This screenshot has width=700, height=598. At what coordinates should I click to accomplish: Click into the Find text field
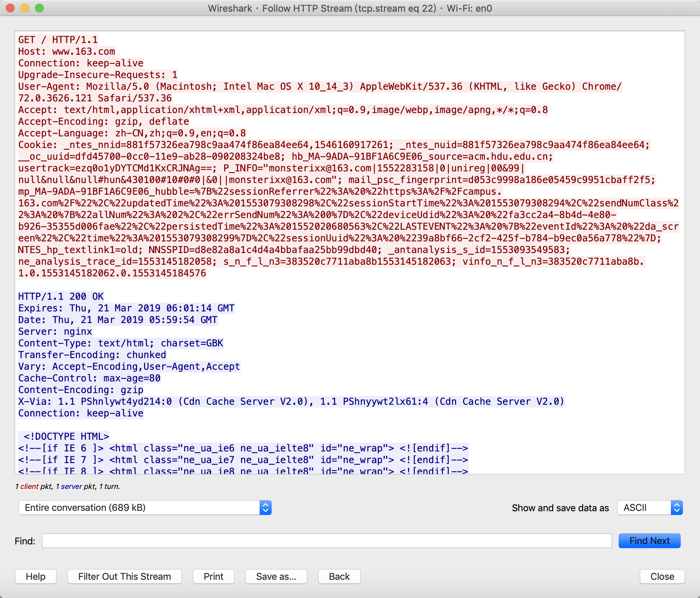pos(327,541)
